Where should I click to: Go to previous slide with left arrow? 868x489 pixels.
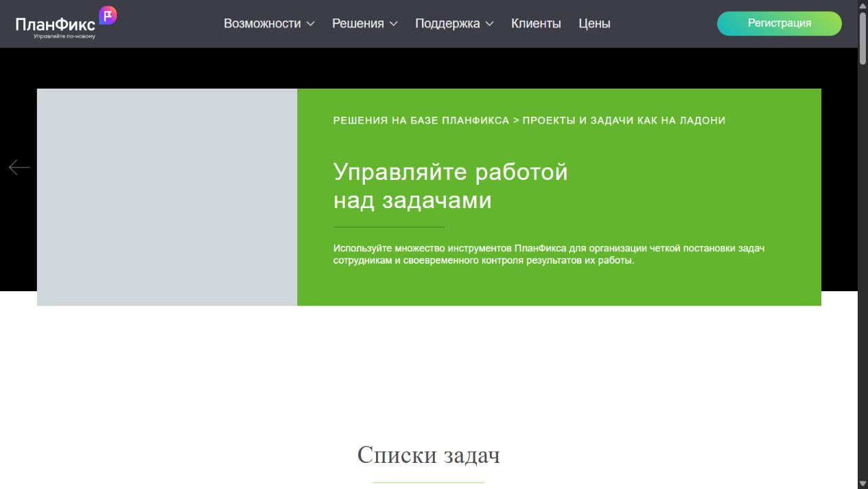coord(19,168)
